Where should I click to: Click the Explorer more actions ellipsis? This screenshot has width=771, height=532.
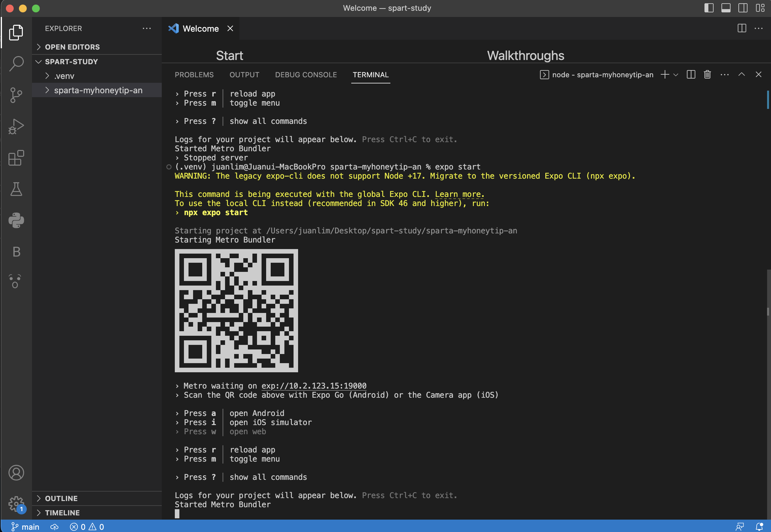[147, 29]
